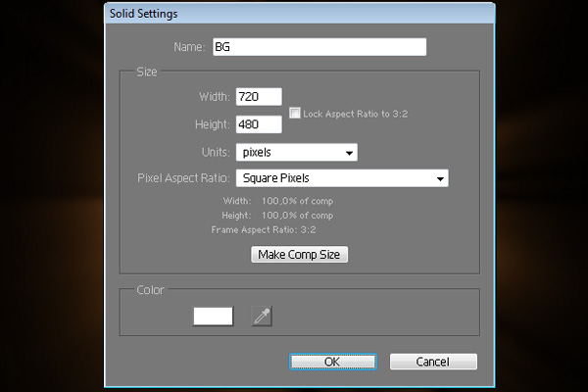The image size is (588, 392).
Task: Click the Lock Aspect Ratio to 3:2 label
Action: pos(355,114)
